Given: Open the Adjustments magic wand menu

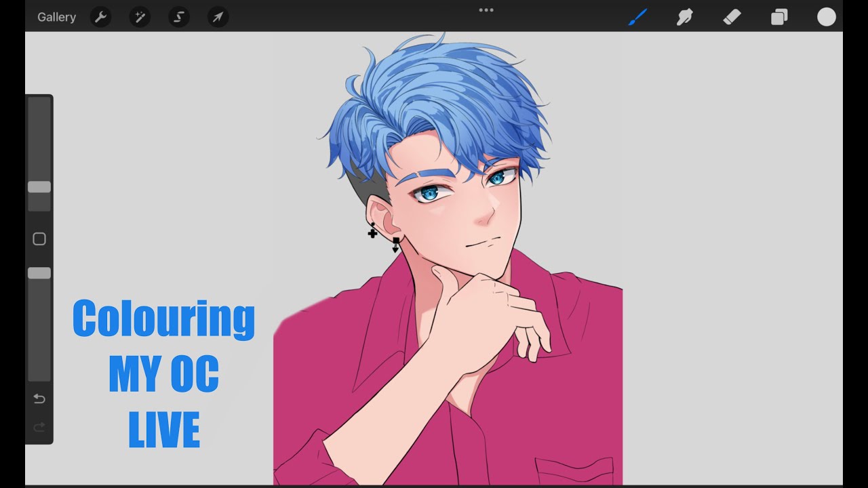Looking at the screenshot, I should click(140, 17).
